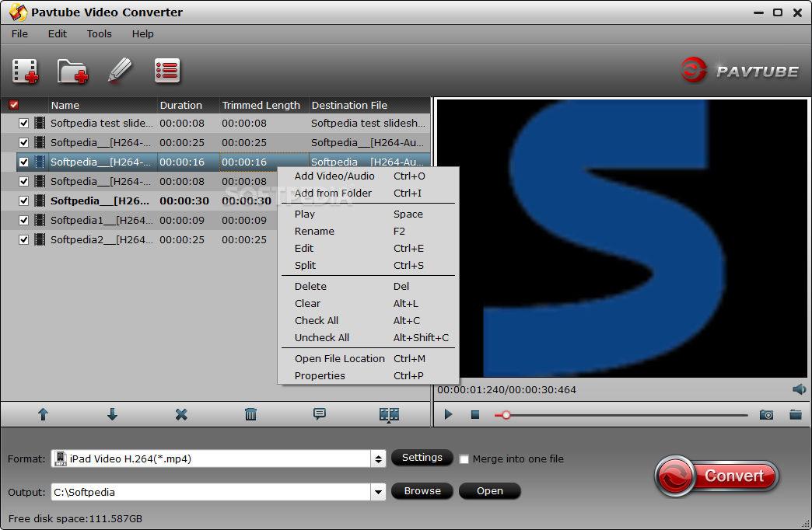Stop the preview playback
The width and height of the screenshot is (812, 530).
click(475, 414)
